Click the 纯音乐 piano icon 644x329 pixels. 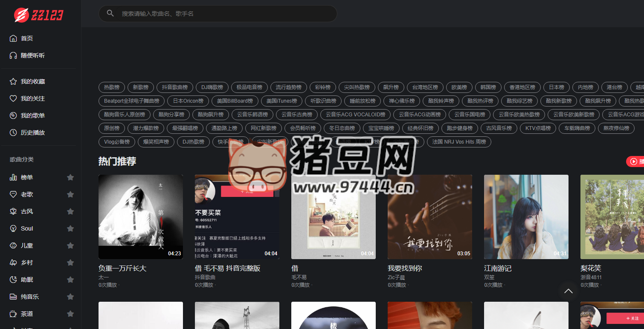point(13,297)
